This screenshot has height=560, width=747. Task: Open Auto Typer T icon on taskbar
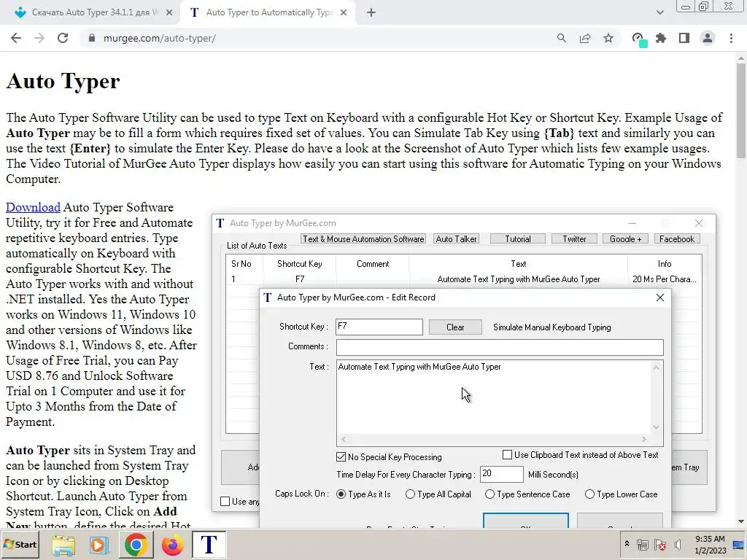pyautogui.click(x=209, y=545)
